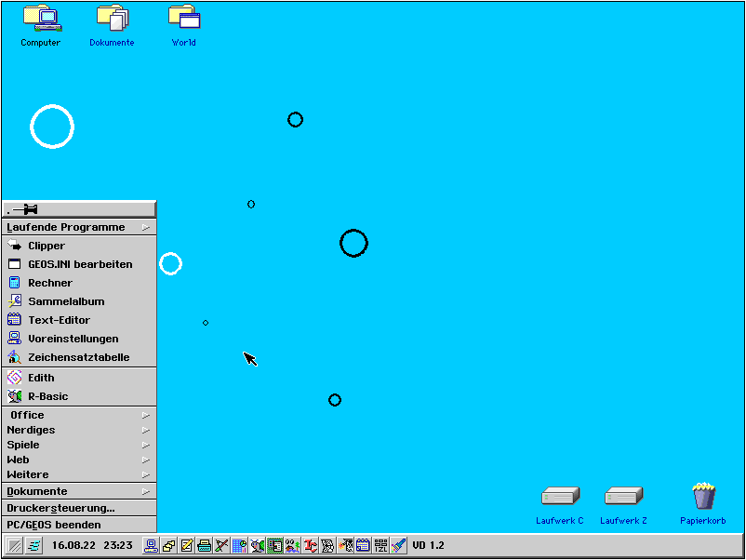Viewport: 746px width, 560px height.
Task: Launch R-Basic from the menu
Action: 79,396
